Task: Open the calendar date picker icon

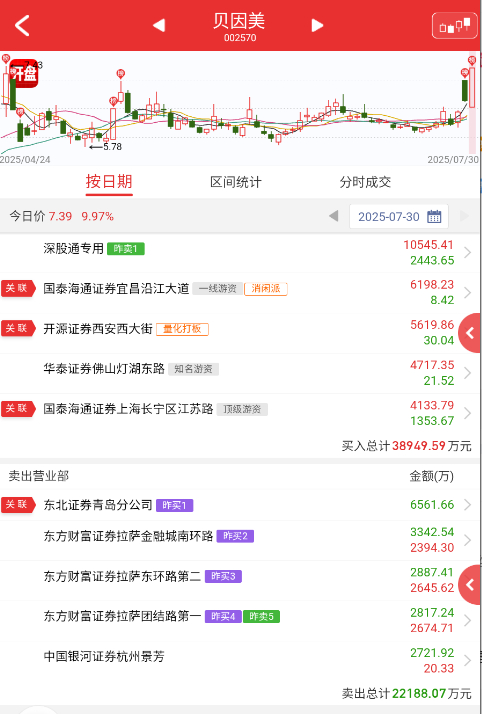Action: tap(434, 216)
